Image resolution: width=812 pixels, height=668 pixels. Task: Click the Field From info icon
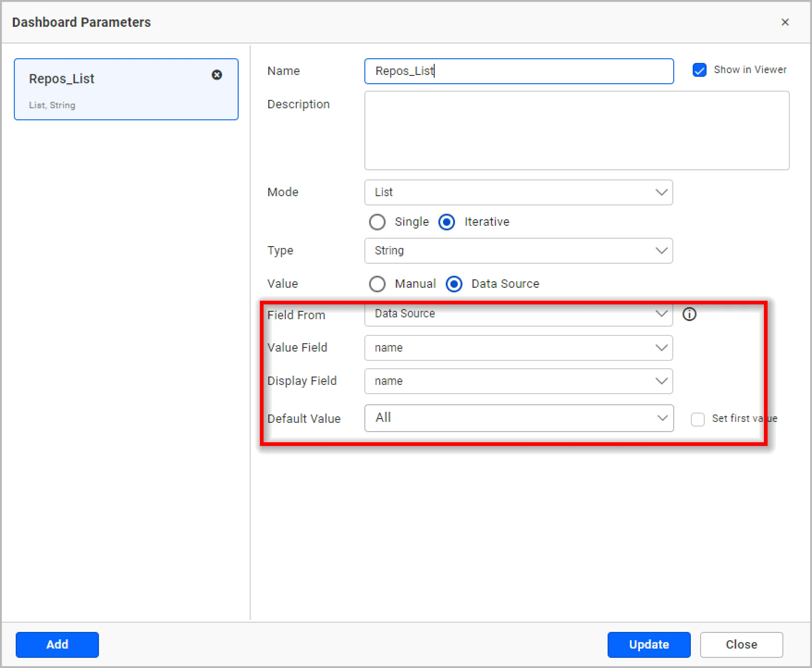[689, 314]
